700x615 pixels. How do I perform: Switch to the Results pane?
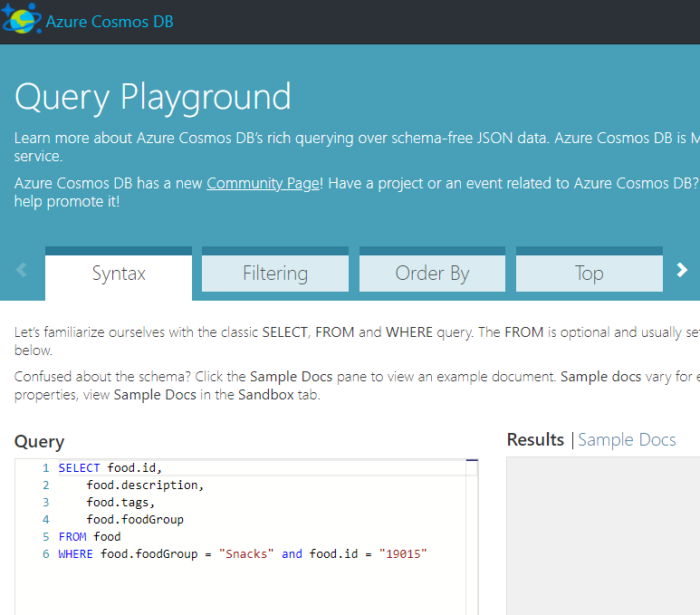535,440
